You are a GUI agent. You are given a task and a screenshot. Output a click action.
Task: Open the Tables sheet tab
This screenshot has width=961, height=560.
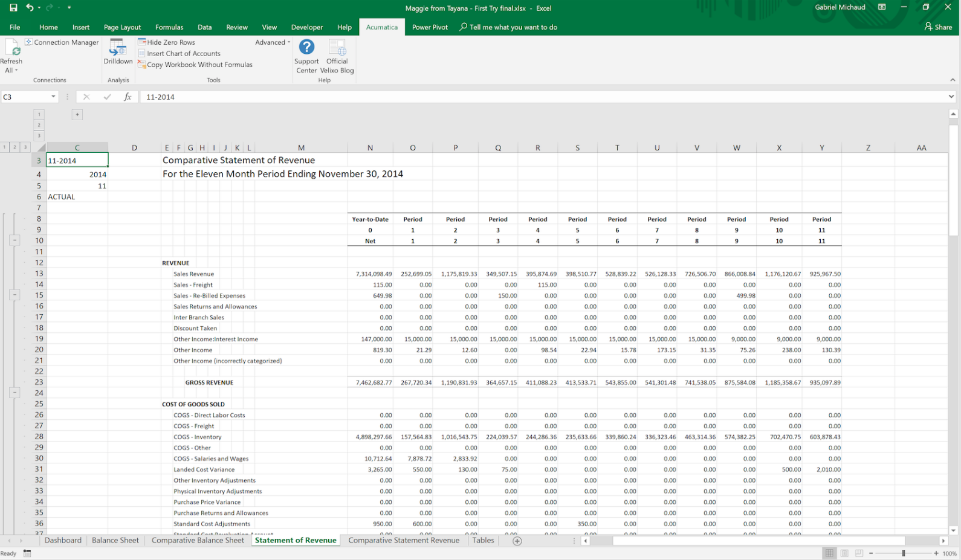tap(483, 541)
